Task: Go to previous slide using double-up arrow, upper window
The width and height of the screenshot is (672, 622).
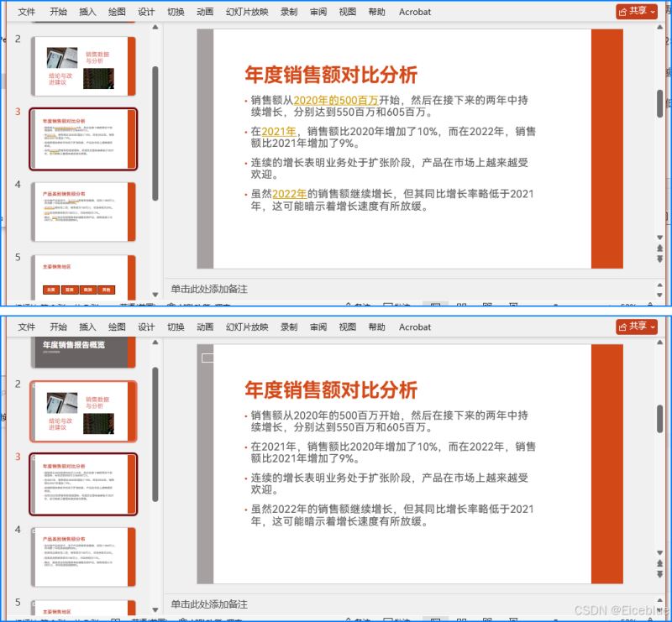Action: click(659, 248)
